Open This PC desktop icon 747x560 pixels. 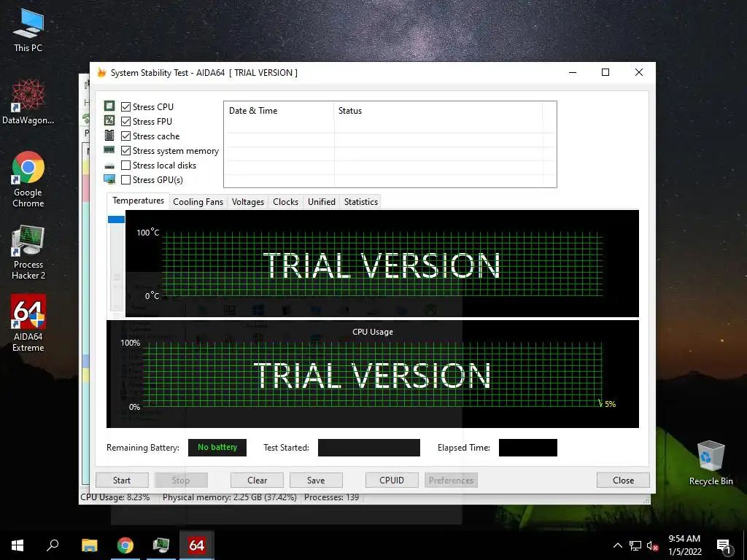(28, 29)
